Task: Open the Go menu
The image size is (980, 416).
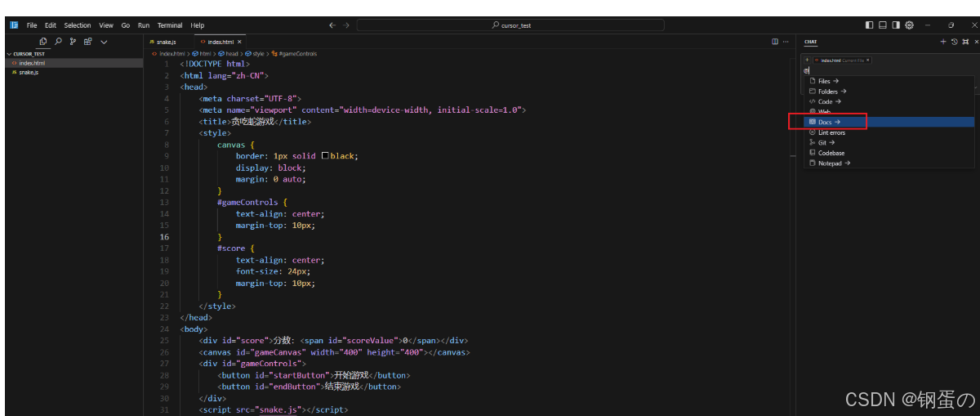Action: pyautogui.click(x=126, y=25)
